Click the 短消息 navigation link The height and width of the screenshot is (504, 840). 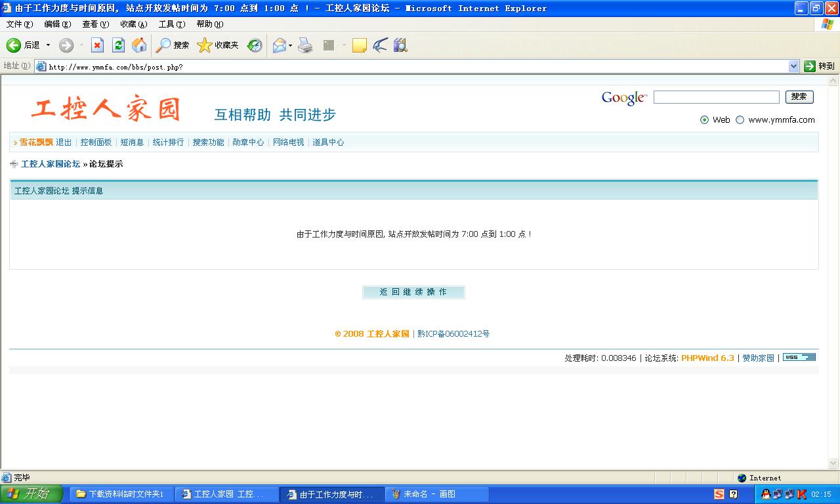click(x=132, y=142)
